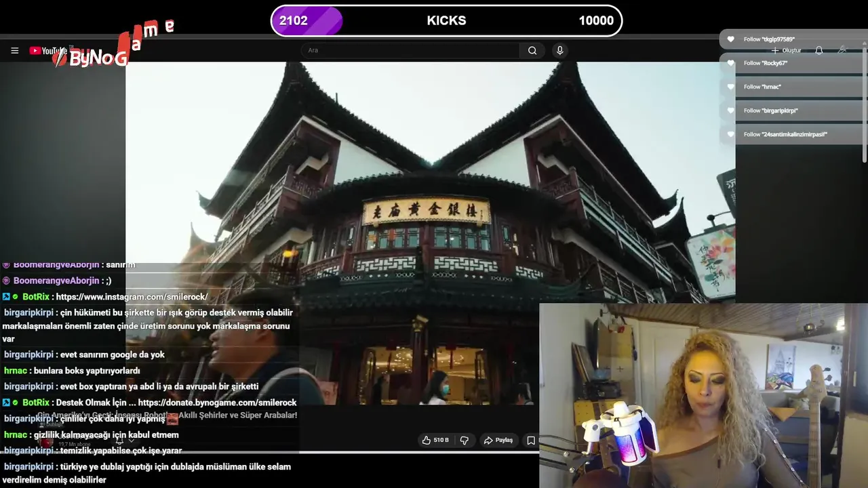Open the YouTube hamburger guide menu
Image resolution: width=868 pixels, height=488 pixels.
[14, 50]
